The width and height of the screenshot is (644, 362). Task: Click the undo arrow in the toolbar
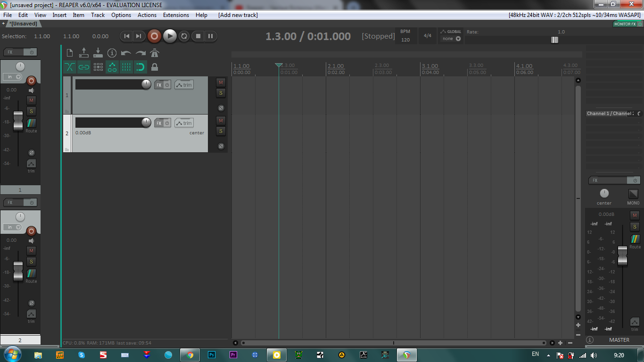point(126,53)
